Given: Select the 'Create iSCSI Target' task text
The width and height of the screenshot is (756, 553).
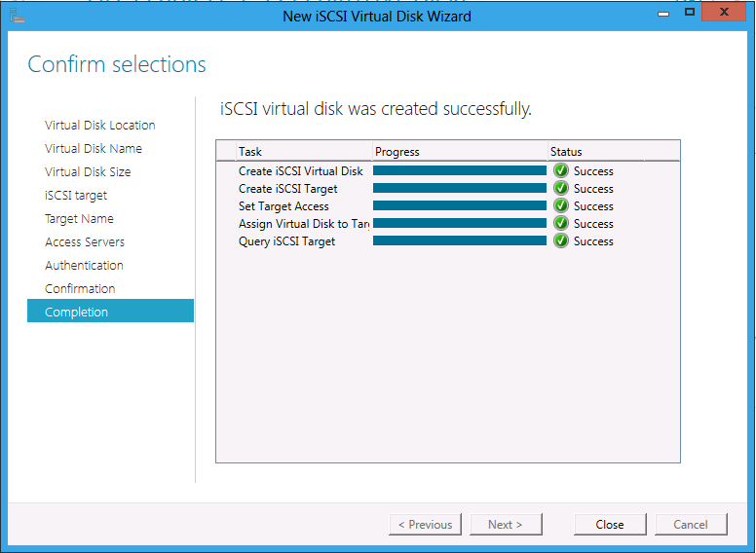Looking at the screenshot, I should pos(287,189).
